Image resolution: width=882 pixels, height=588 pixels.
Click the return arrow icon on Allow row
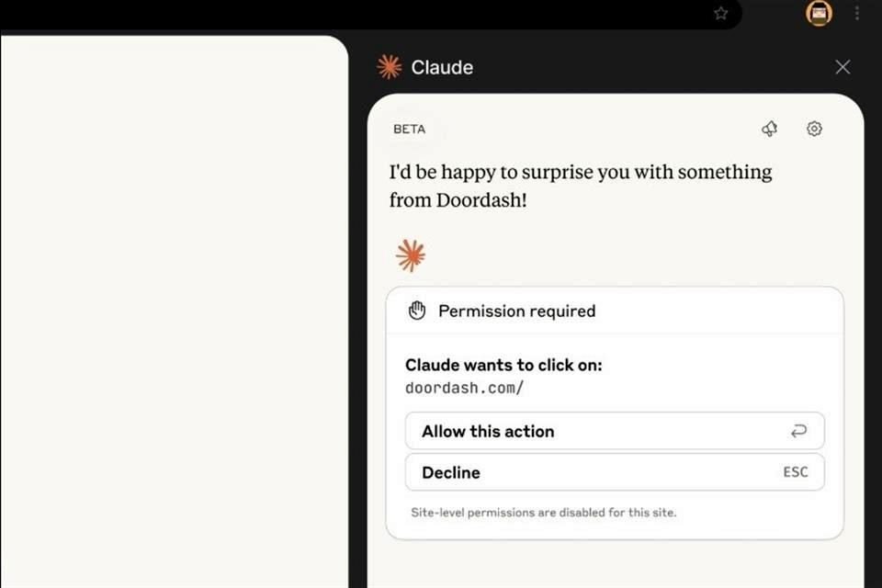[x=798, y=431]
